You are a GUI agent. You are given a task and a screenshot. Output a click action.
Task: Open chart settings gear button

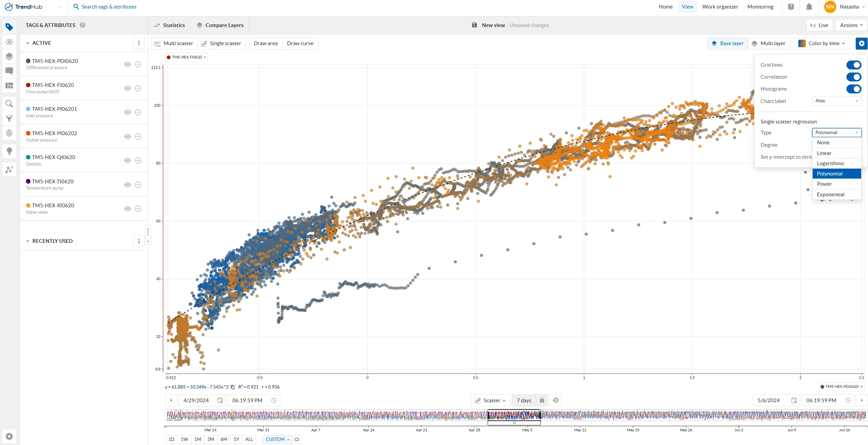point(861,43)
